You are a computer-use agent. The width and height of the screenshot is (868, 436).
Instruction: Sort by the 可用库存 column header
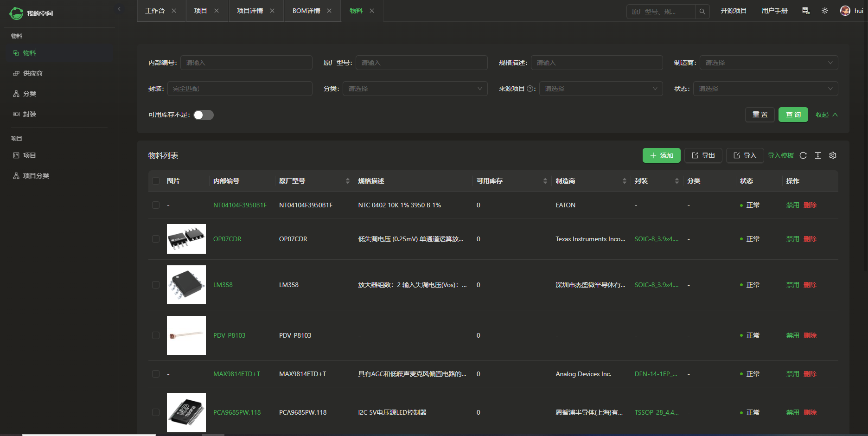point(490,181)
